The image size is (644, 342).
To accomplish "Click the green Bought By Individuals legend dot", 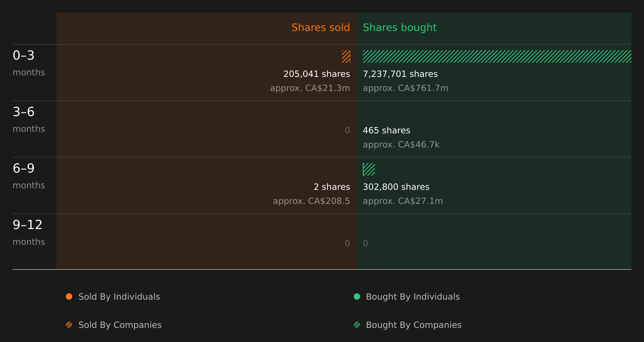I will (357, 297).
